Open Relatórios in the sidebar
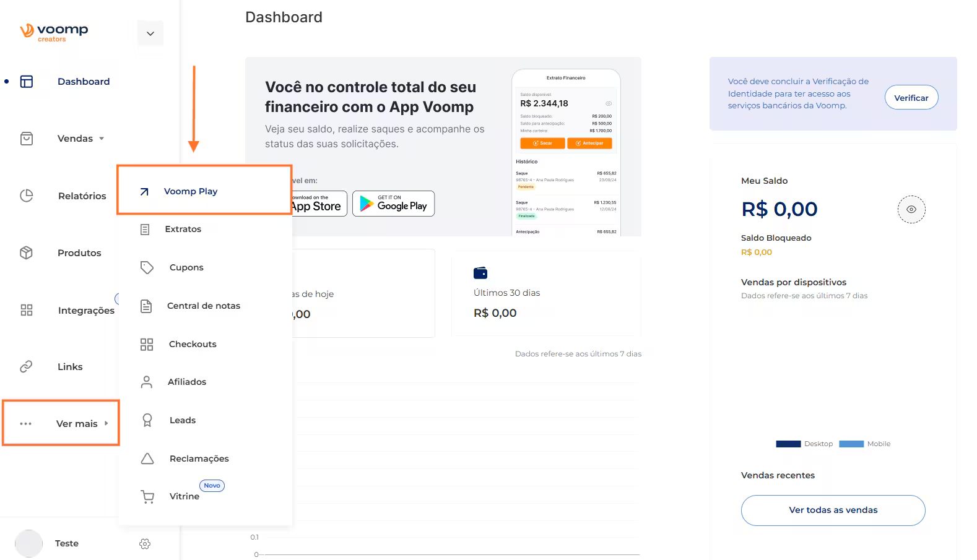The image size is (977, 560). [82, 196]
